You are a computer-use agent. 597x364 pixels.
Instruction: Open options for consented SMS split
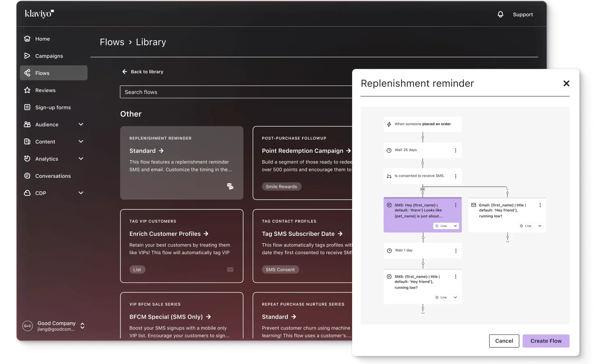pos(456,176)
